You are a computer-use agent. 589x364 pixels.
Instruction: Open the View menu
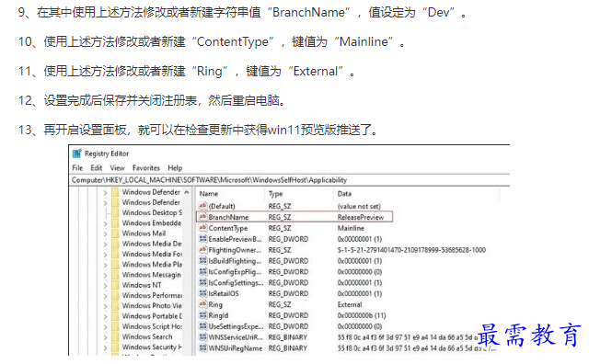tap(117, 167)
